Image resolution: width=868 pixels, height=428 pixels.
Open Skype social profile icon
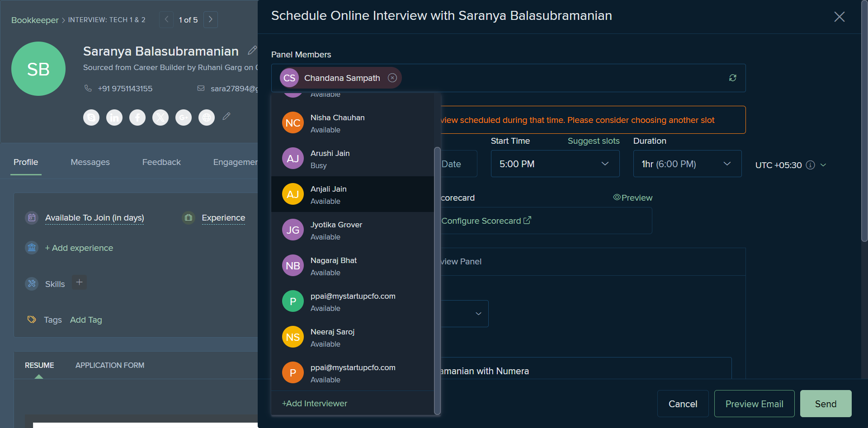[x=91, y=118]
